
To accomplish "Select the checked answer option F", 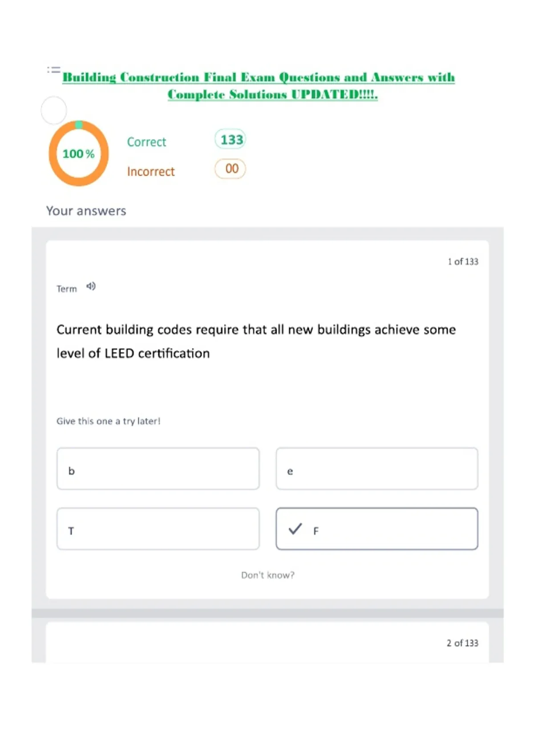I will point(377,529).
